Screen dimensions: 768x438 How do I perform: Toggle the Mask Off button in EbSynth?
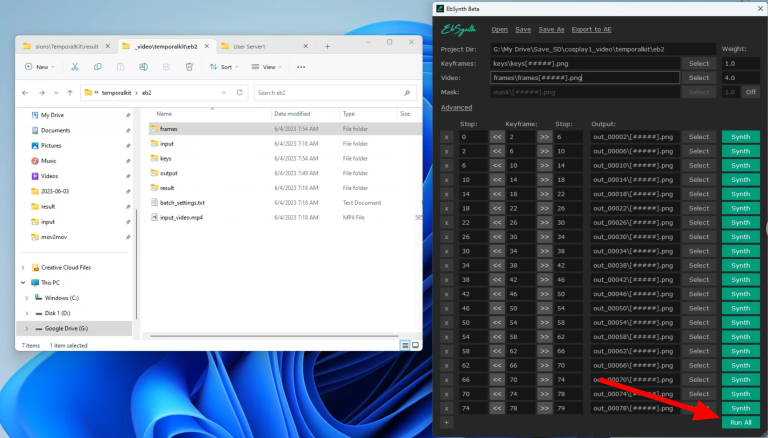click(751, 92)
